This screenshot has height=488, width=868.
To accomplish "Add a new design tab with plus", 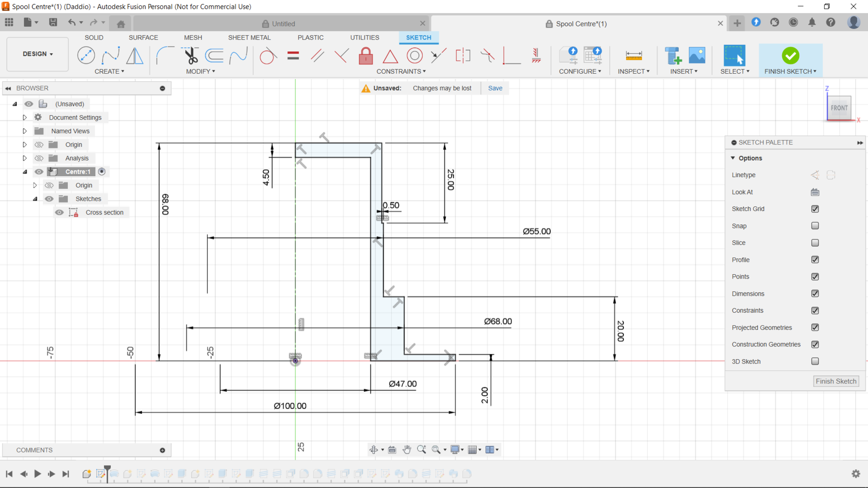I will tap(737, 23).
